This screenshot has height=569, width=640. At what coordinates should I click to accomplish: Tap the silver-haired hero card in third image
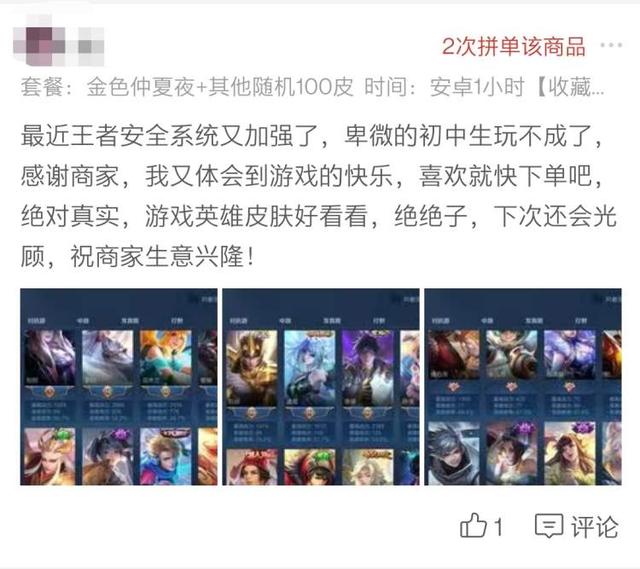454,453
